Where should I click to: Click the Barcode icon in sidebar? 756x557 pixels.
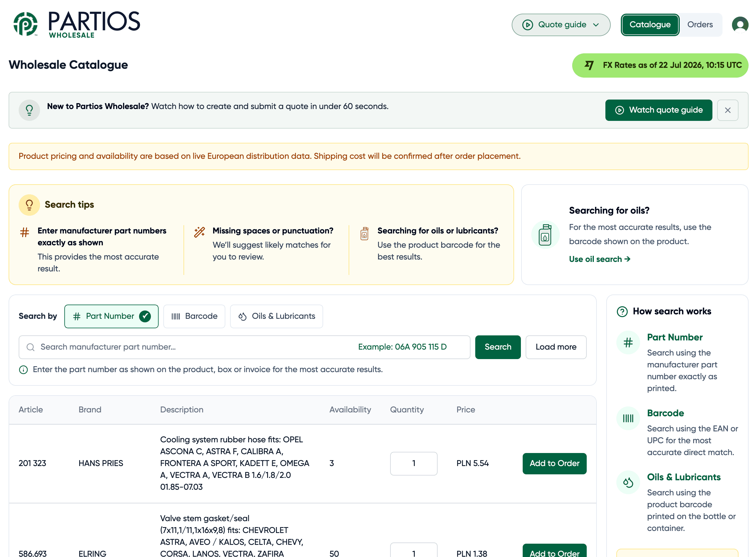click(628, 418)
